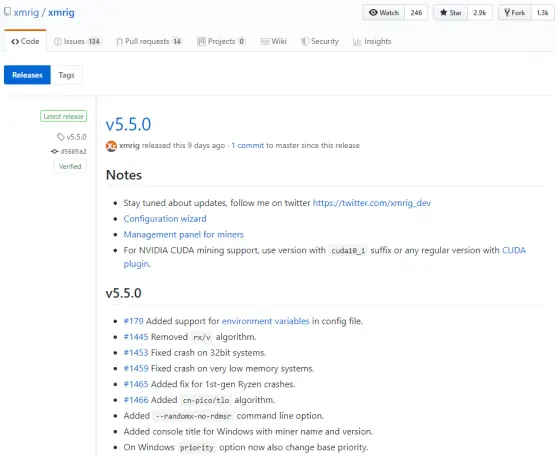
Task: Open the Configuration wizard link
Action: [165, 219]
